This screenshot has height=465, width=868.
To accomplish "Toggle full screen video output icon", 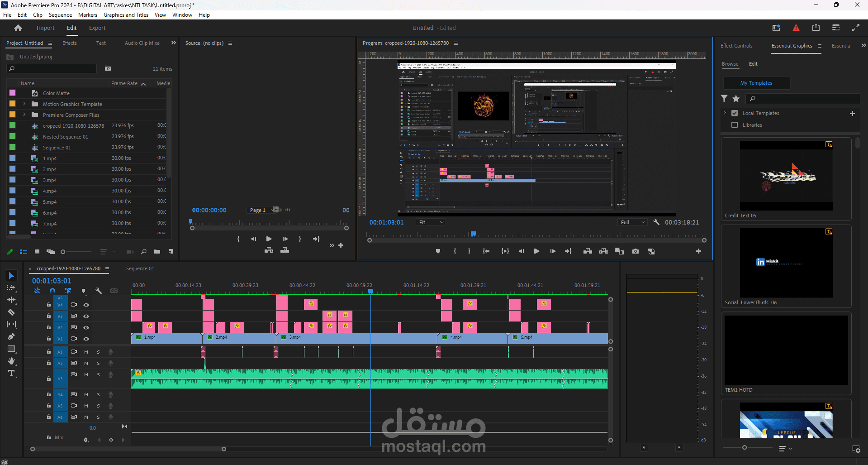I will click(x=856, y=28).
